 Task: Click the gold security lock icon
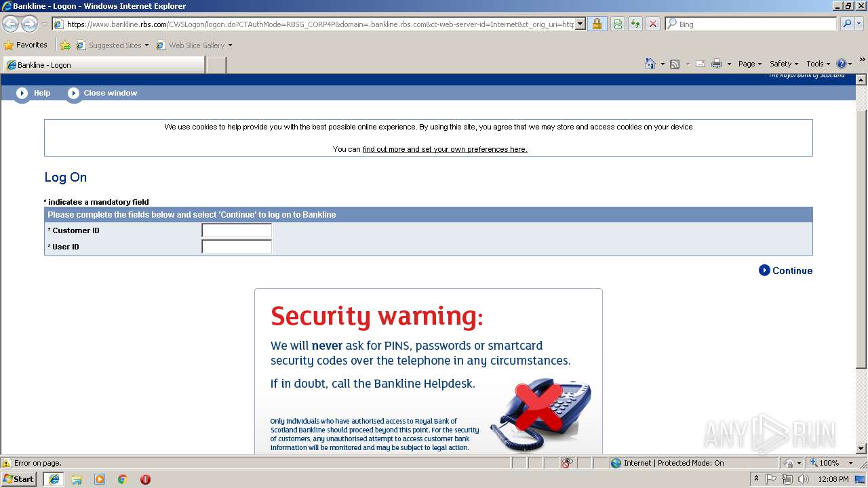(597, 24)
